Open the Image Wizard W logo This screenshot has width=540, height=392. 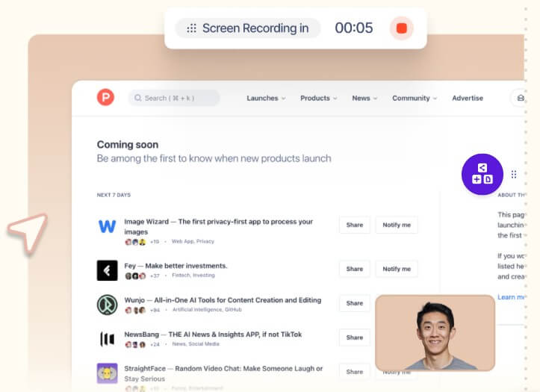tap(107, 226)
